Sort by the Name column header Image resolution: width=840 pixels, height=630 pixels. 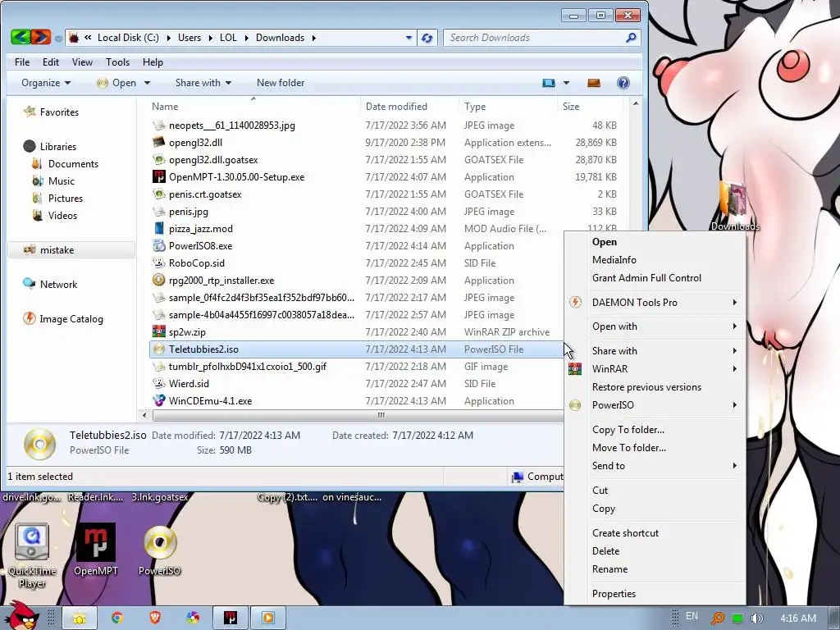[x=254, y=106]
